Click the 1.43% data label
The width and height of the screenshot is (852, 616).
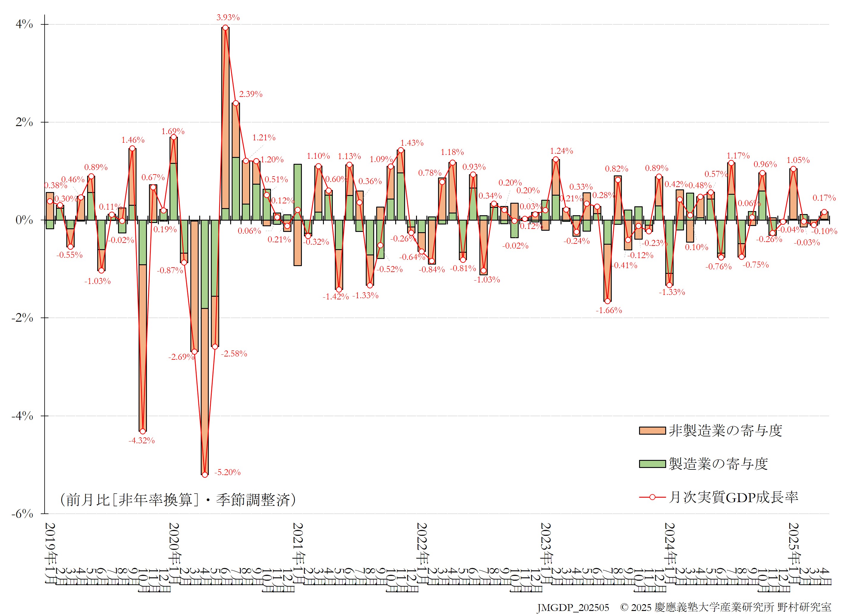pos(412,143)
